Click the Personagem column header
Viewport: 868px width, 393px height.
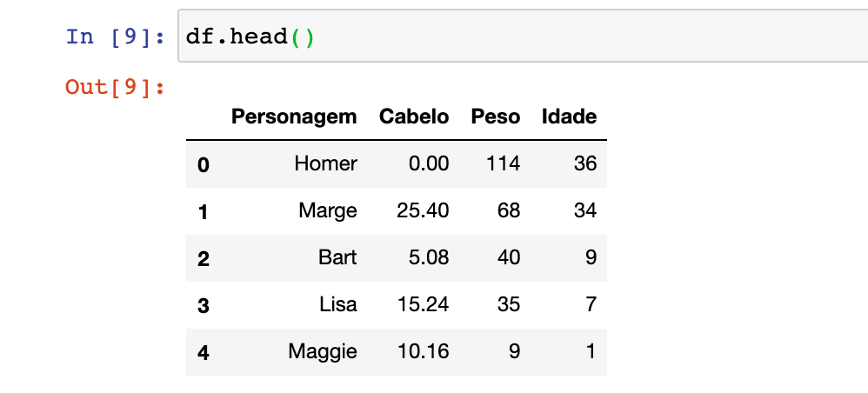click(x=294, y=117)
